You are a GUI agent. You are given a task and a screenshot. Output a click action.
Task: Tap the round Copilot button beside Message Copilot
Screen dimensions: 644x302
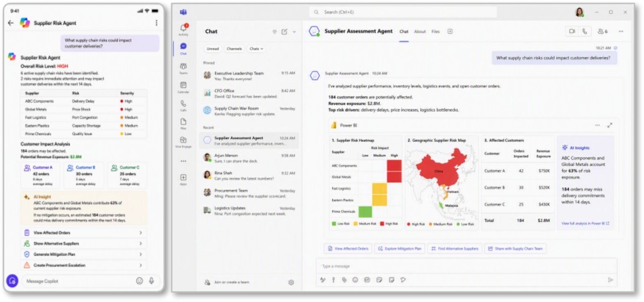12,281
